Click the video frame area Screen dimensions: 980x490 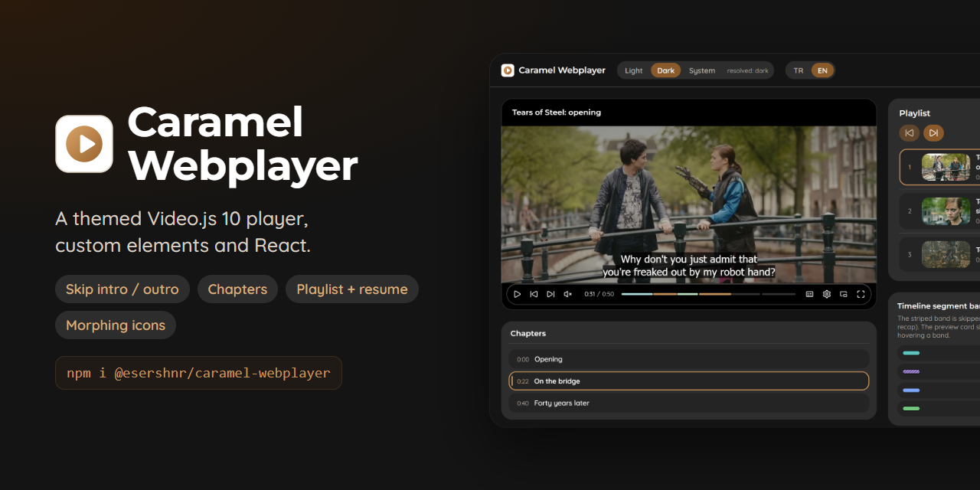tap(689, 204)
